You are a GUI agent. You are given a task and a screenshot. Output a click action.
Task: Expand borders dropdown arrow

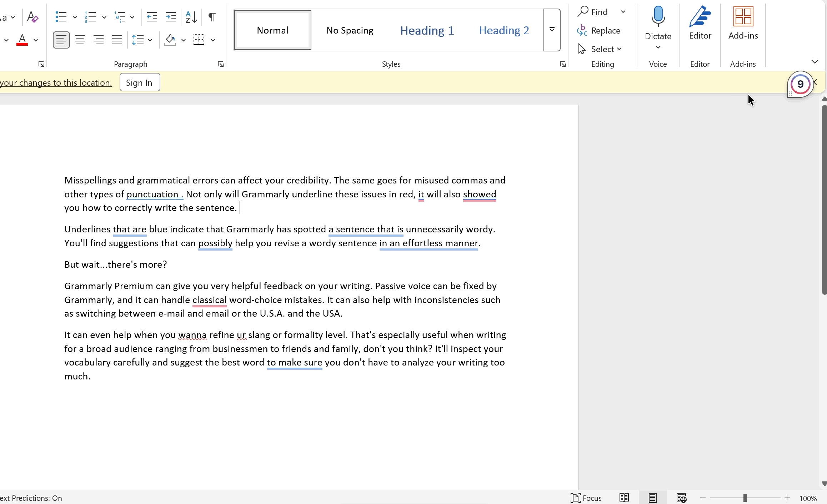(213, 40)
